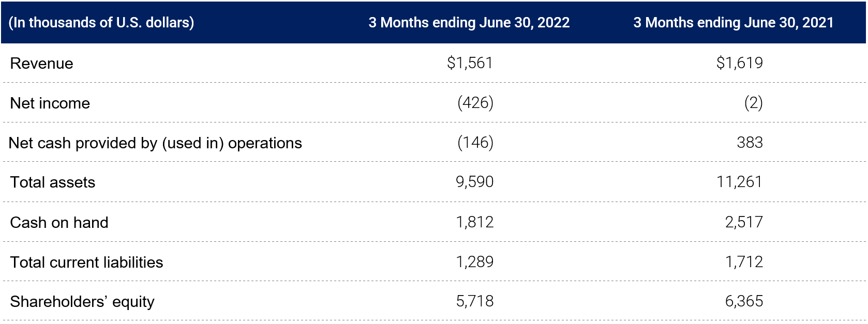Click "Net cash provided by (used in) operations"

(x=155, y=143)
